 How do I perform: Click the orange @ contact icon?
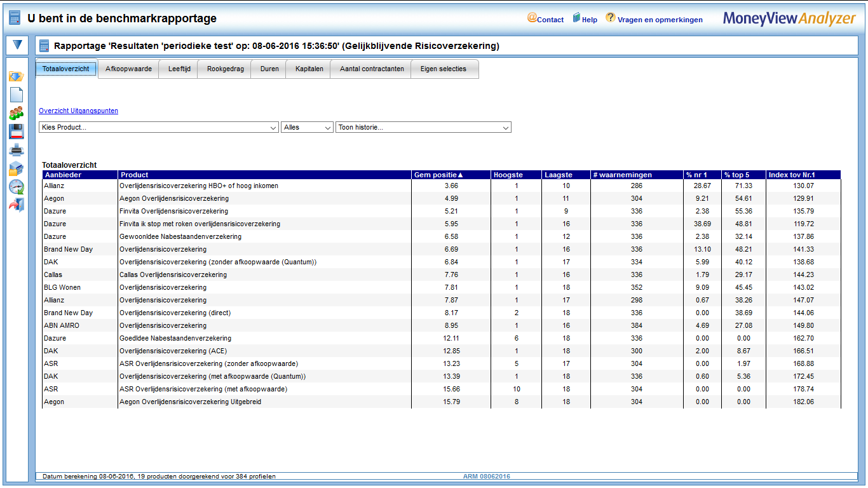click(x=532, y=18)
